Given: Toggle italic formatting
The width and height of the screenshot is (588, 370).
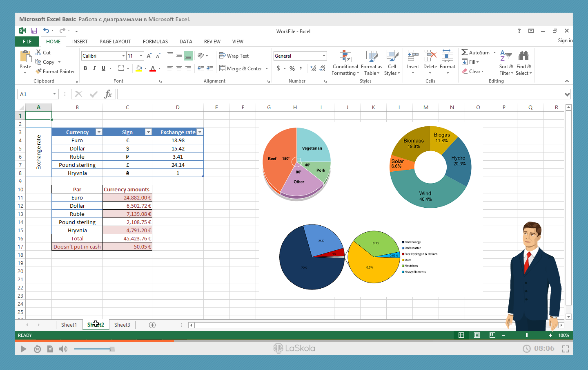Looking at the screenshot, I should tap(94, 68).
